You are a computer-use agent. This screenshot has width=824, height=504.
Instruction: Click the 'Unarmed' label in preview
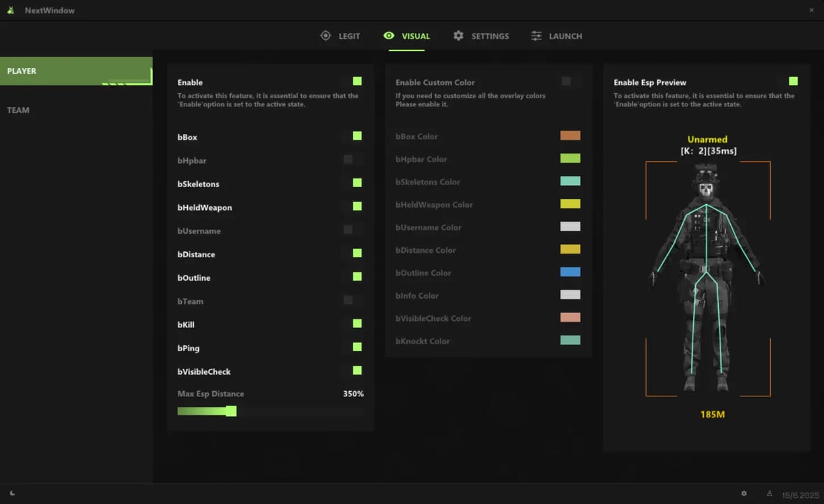pos(707,140)
